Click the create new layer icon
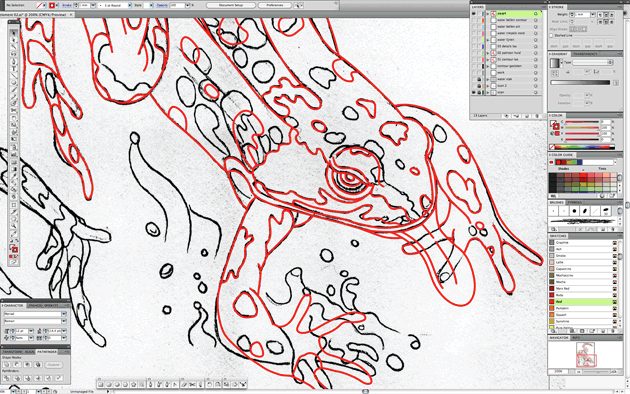The width and height of the screenshot is (630, 394). (527, 116)
